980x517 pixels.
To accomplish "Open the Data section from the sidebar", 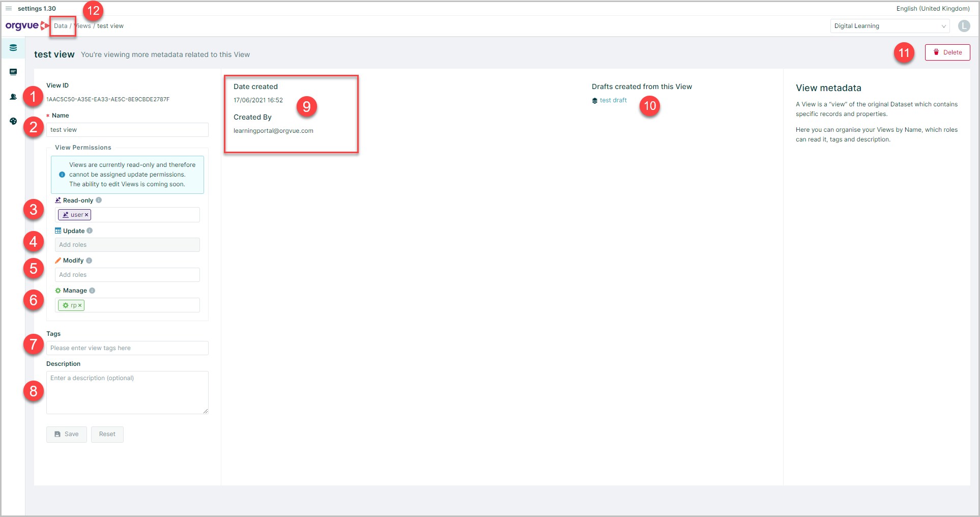I will tap(13, 48).
